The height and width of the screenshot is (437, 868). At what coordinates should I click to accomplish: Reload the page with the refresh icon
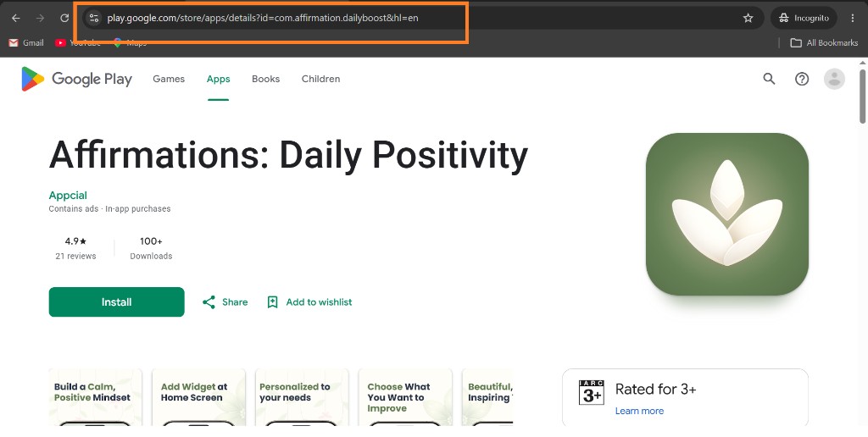point(64,19)
